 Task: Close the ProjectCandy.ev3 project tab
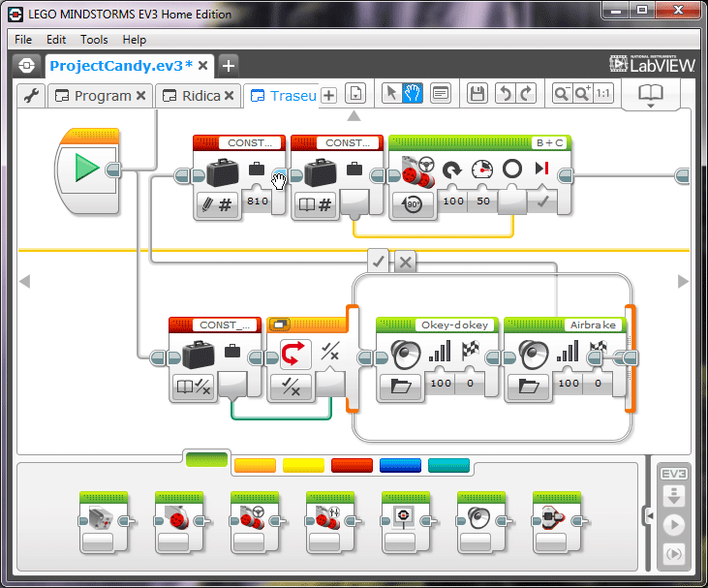(x=203, y=66)
